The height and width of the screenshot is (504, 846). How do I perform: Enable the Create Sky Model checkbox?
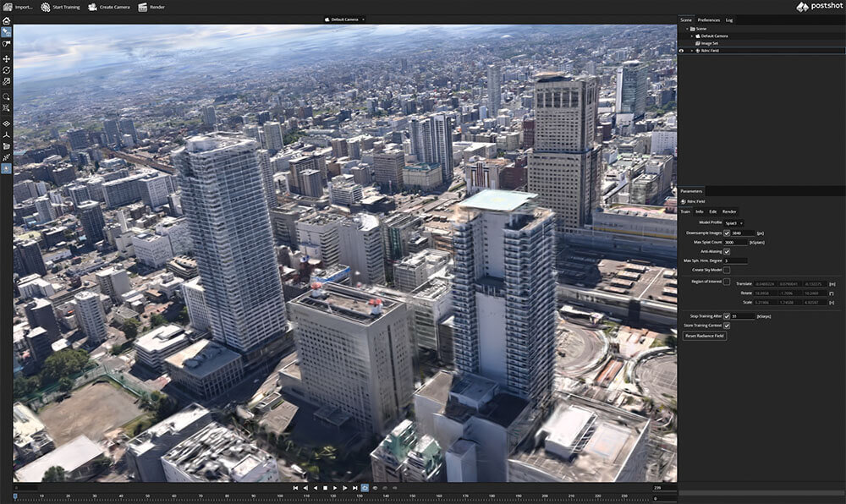(x=727, y=270)
